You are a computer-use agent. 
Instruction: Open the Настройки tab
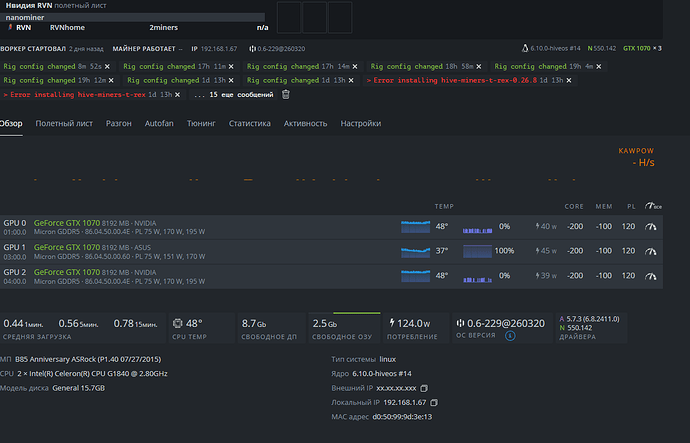click(360, 124)
